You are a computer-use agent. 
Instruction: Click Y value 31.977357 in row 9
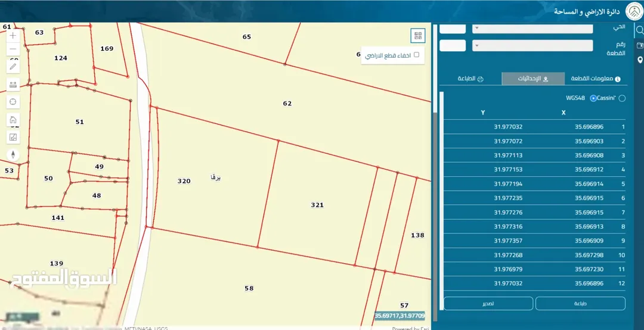pyautogui.click(x=508, y=241)
